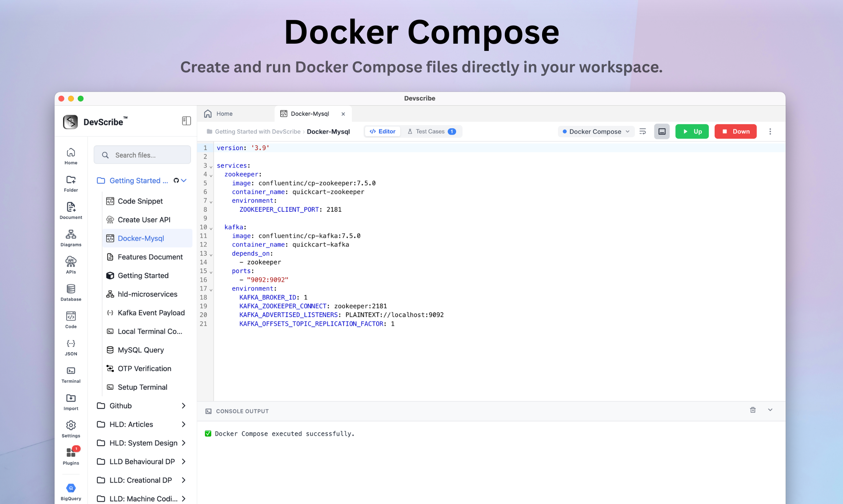The width and height of the screenshot is (843, 504).
Task: Open the BigQuery sidebar icon
Action: [71, 492]
